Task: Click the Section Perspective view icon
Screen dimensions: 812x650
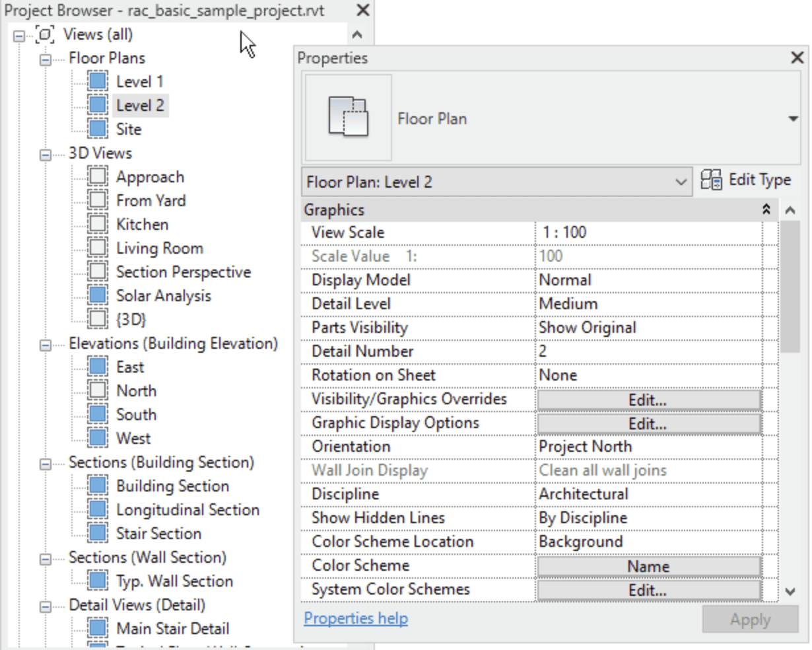Action: point(98,272)
